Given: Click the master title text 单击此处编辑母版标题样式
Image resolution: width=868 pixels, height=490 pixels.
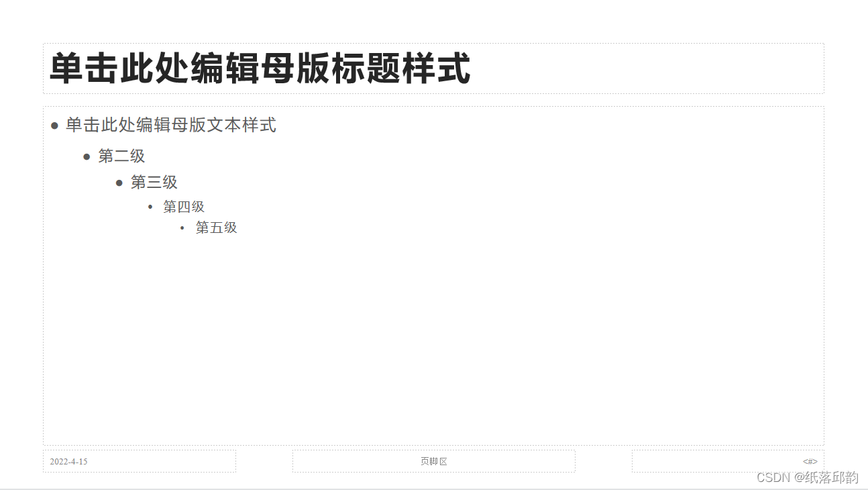Looking at the screenshot, I should (x=260, y=68).
